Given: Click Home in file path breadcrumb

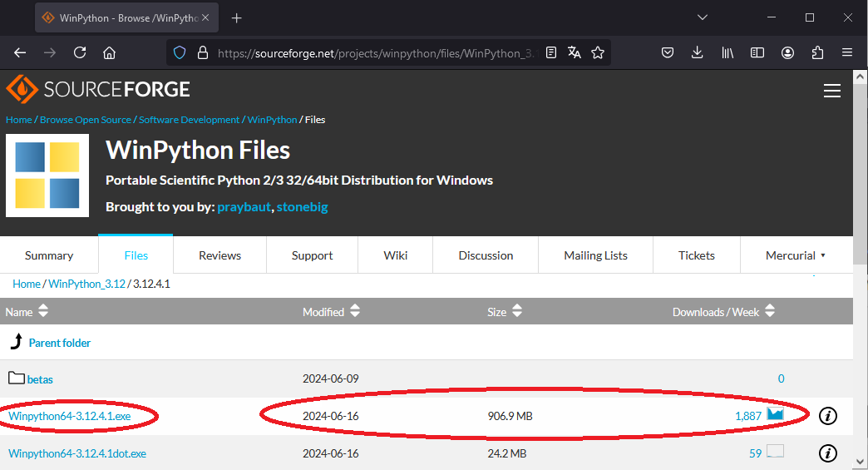Looking at the screenshot, I should tap(27, 284).
